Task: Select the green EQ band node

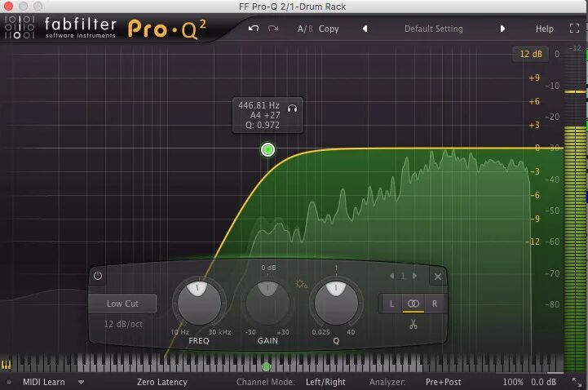Action: pyautogui.click(x=267, y=150)
